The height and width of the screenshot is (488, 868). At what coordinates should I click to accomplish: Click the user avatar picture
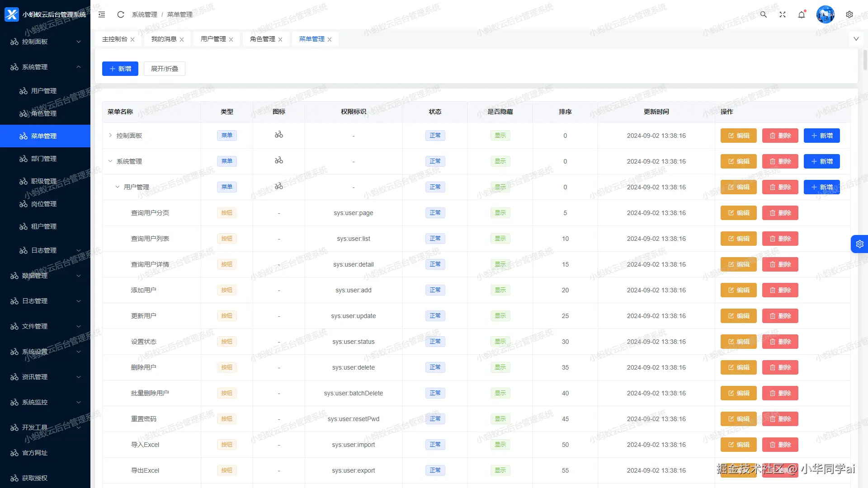point(825,14)
